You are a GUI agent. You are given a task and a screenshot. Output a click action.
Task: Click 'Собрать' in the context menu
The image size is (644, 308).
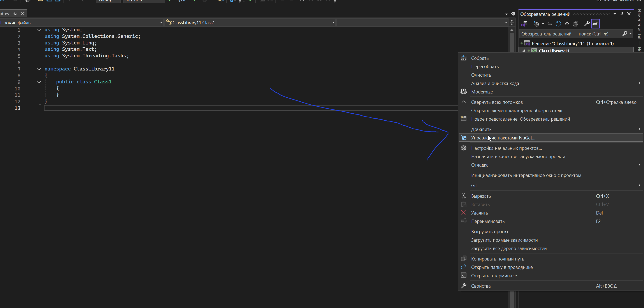[x=480, y=58]
